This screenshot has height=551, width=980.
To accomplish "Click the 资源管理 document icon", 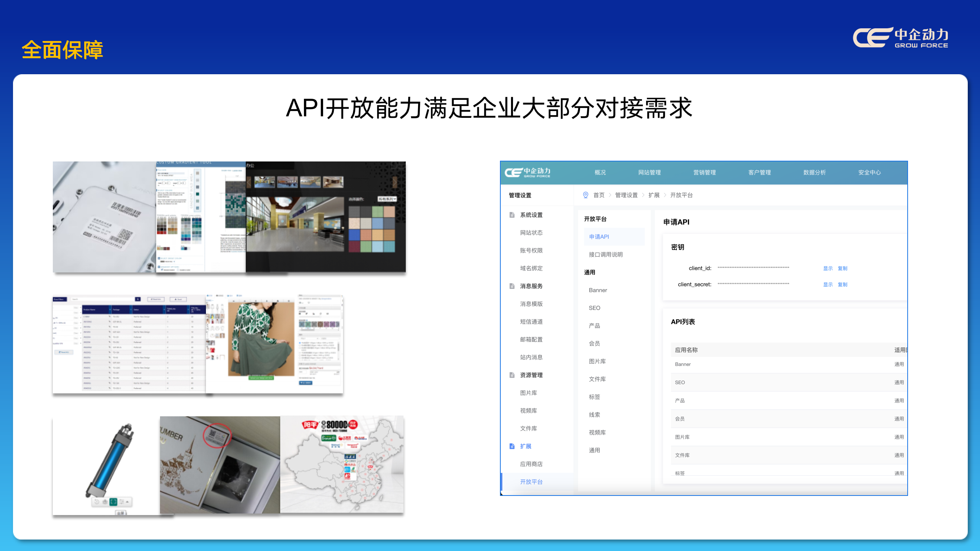I will coord(512,375).
